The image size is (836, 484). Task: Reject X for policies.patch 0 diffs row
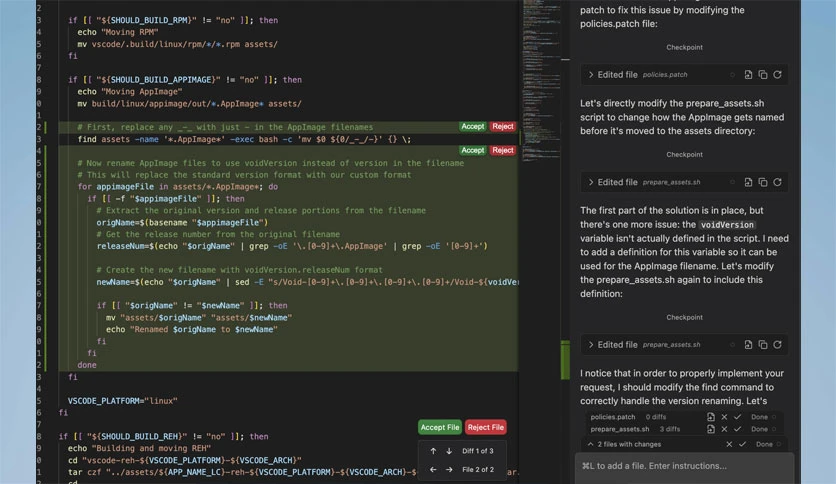(724, 417)
